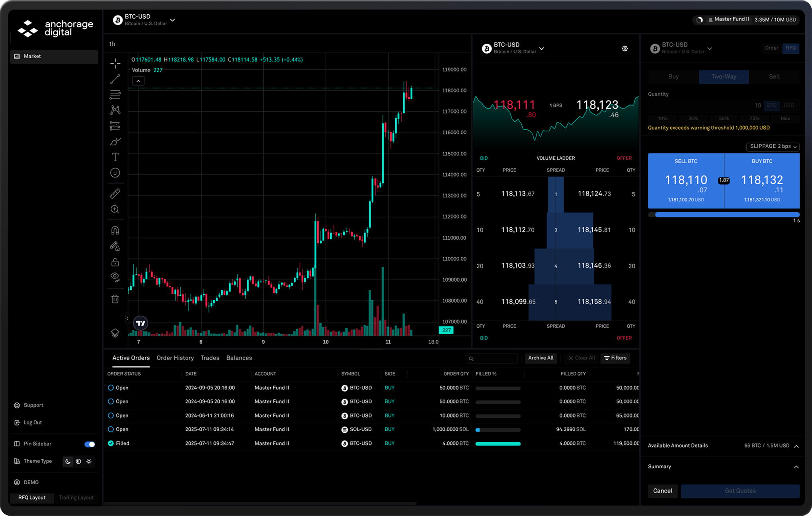This screenshot has width=812, height=516.
Task: Switch to the Order History tab
Action: pos(175,358)
